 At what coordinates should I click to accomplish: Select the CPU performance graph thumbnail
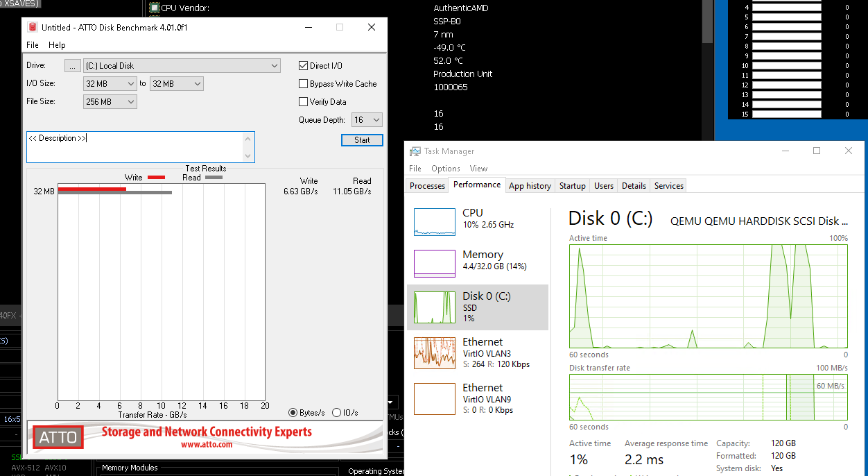pyautogui.click(x=434, y=222)
